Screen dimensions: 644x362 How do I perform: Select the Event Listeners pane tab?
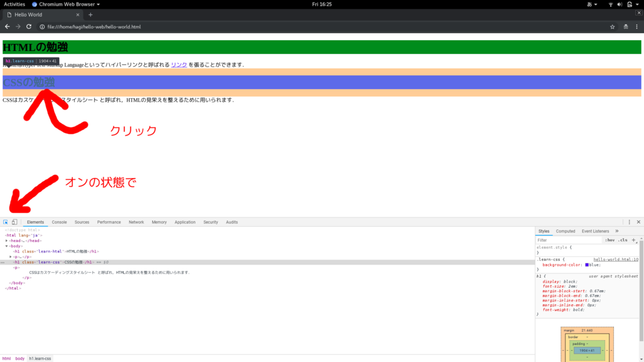click(595, 231)
